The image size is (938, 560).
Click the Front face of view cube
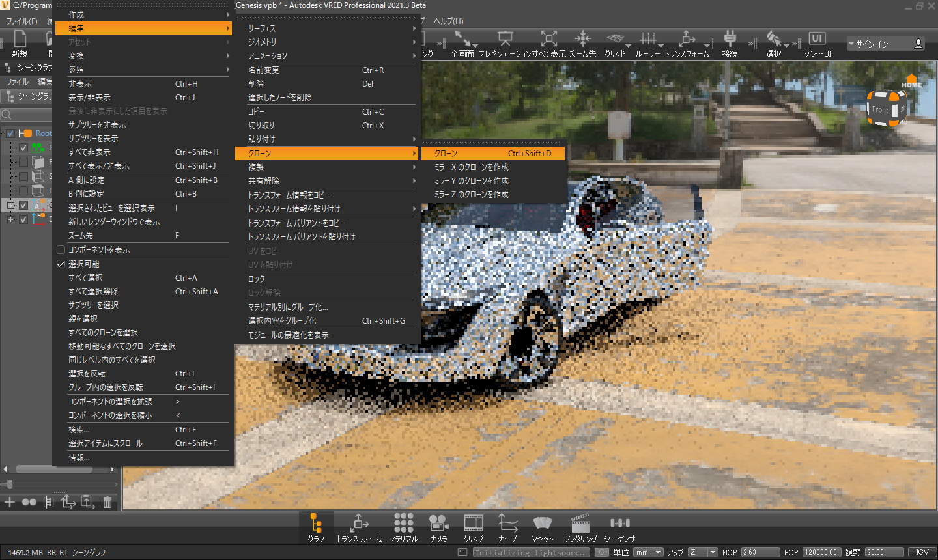coord(881,110)
